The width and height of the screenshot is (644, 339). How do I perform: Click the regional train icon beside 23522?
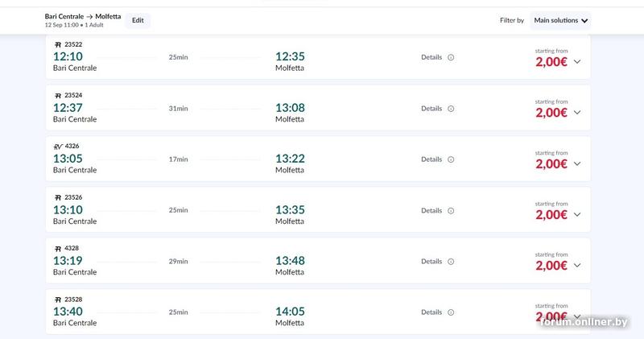pos(58,45)
